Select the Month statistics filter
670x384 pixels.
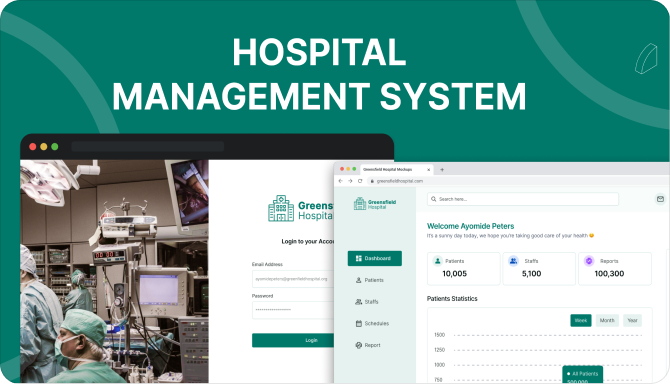click(607, 320)
